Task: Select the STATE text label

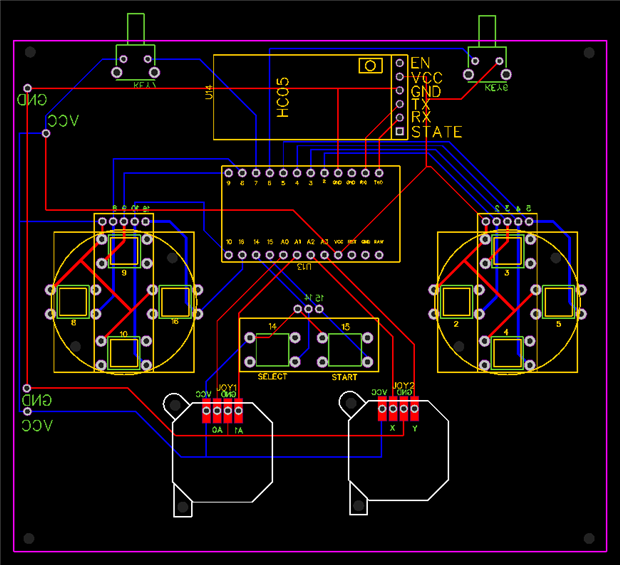Action: pos(437,132)
